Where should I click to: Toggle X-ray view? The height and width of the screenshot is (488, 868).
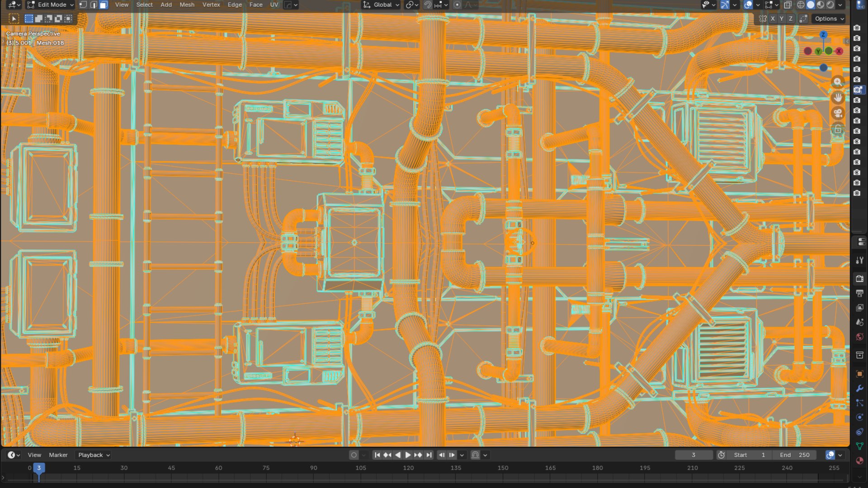(x=788, y=5)
